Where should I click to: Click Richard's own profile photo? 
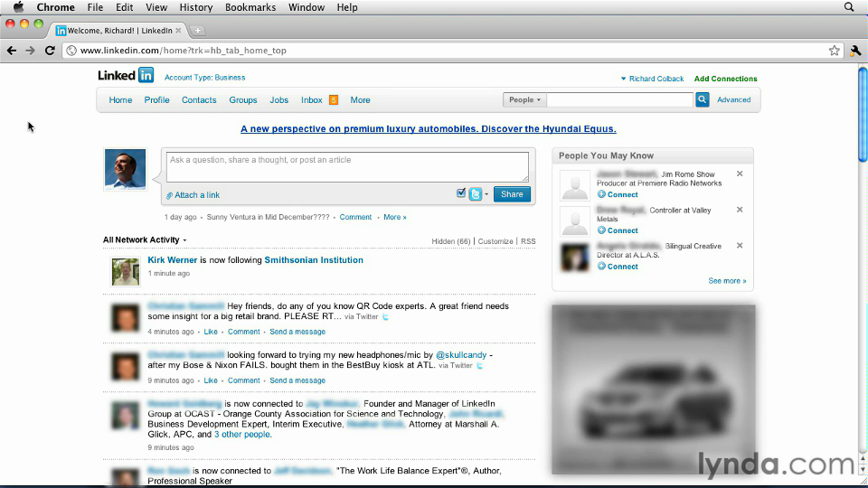[x=125, y=169]
